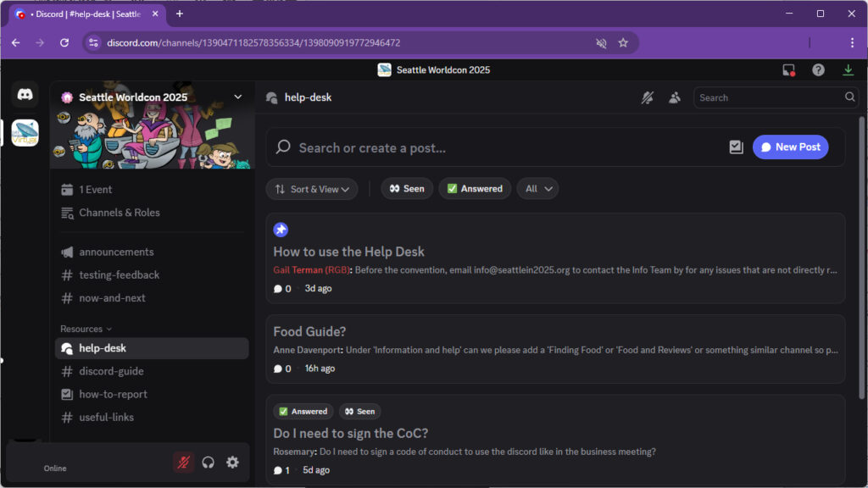Open Discord help question mark icon

click(818, 70)
